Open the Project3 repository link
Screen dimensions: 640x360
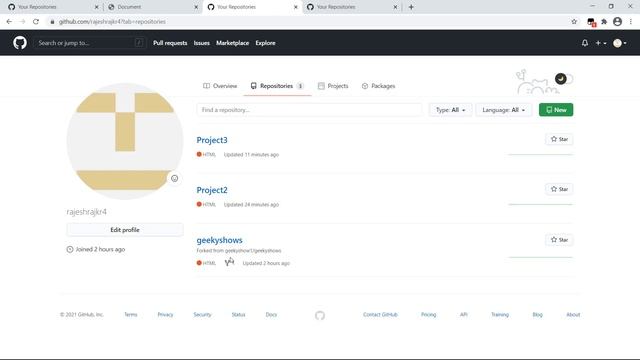212,140
